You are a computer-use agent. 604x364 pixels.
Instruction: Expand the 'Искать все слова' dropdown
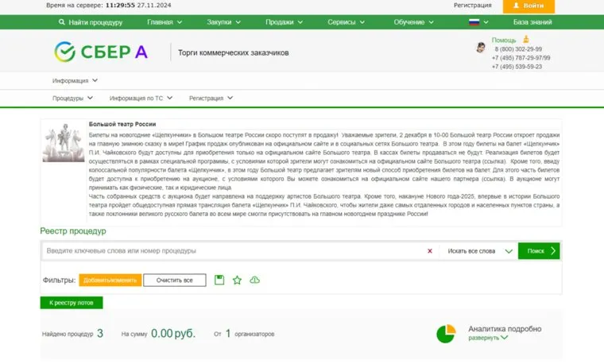(480, 251)
